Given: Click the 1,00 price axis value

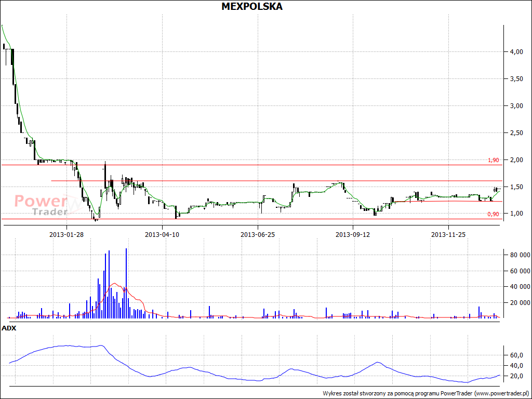Looking at the screenshot, I should pos(516,214).
